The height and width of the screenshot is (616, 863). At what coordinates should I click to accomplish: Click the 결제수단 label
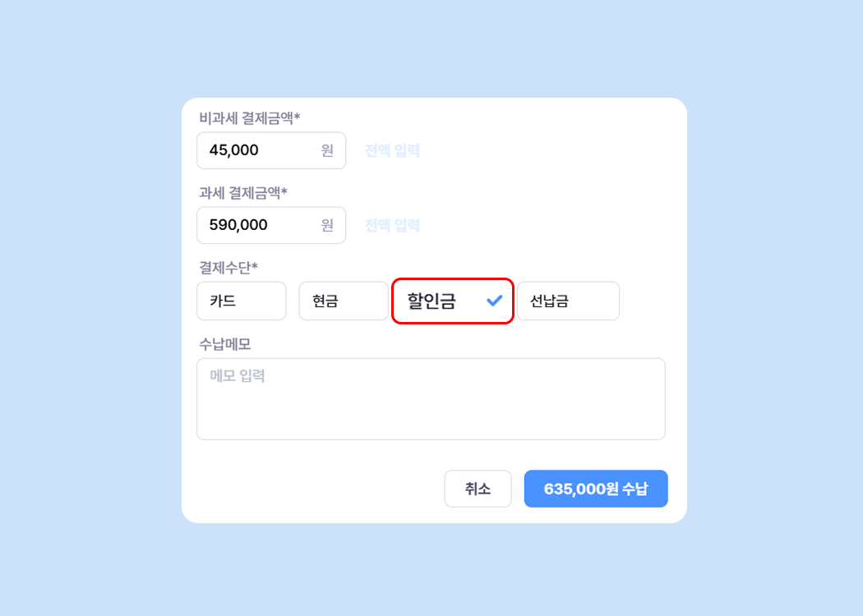coord(228,267)
